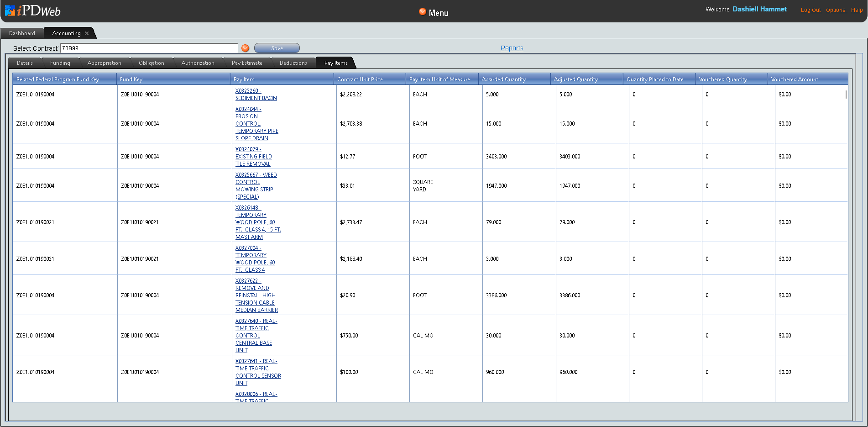Switch to the Dashboard tab
This screenshot has height=427, width=868.
[22, 33]
